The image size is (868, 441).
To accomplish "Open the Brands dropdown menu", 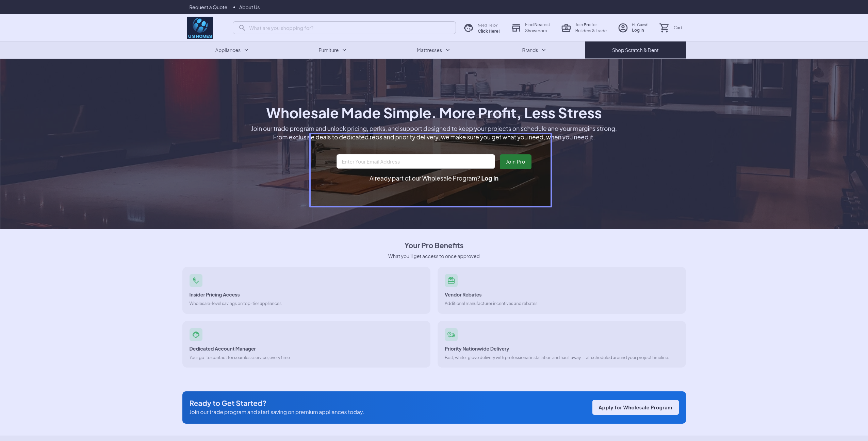I will (x=534, y=50).
